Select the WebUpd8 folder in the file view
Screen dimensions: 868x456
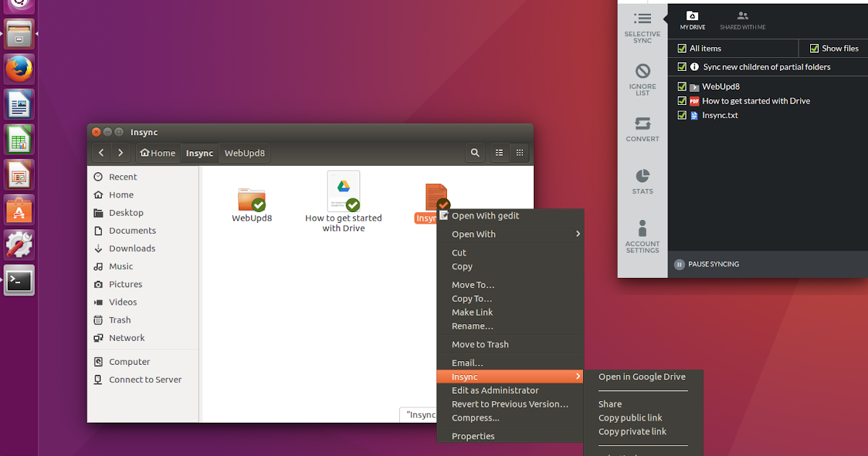[x=252, y=204]
